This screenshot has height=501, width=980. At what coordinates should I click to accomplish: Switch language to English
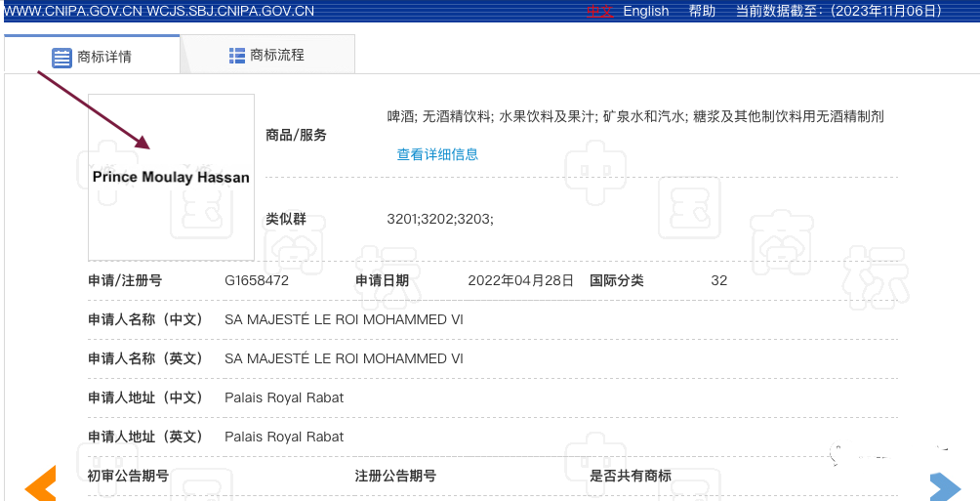(645, 11)
